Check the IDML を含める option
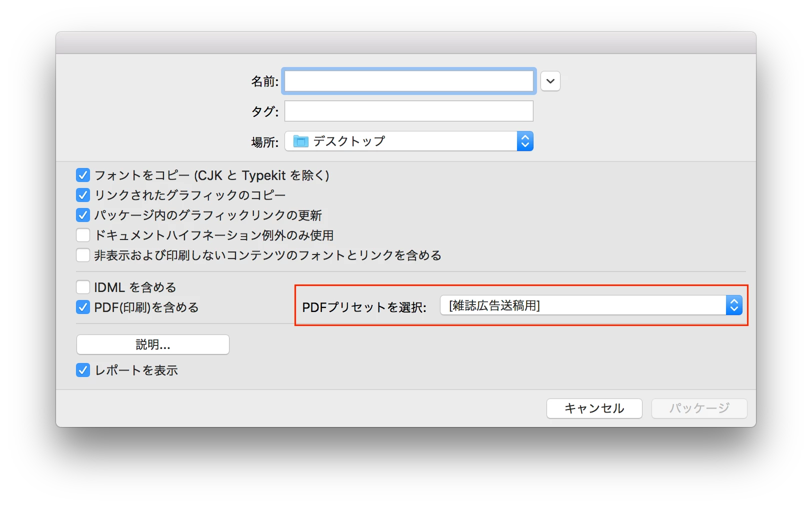The image size is (812, 507). click(83, 287)
